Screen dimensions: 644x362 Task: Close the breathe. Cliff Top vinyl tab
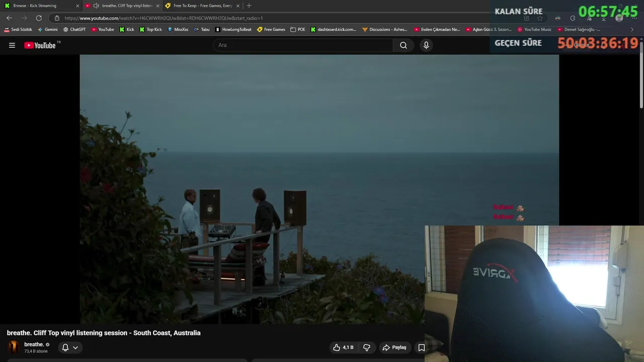click(x=157, y=6)
